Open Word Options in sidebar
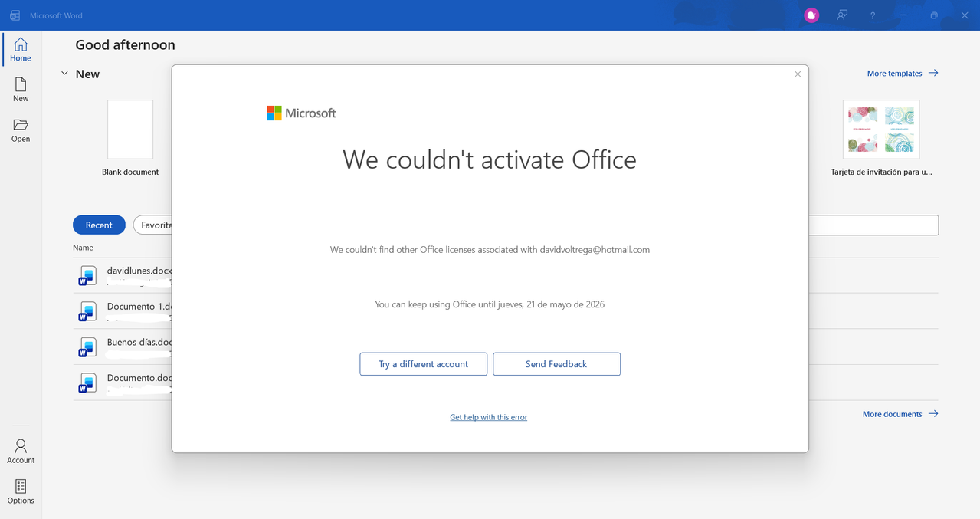Viewport: 980px width, 519px height. pyautogui.click(x=21, y=491)
